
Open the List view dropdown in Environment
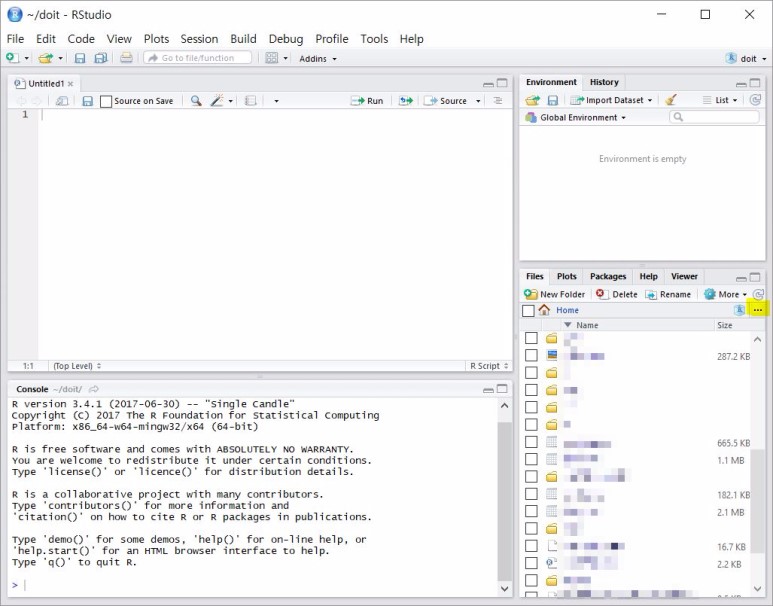coord(720,100)
